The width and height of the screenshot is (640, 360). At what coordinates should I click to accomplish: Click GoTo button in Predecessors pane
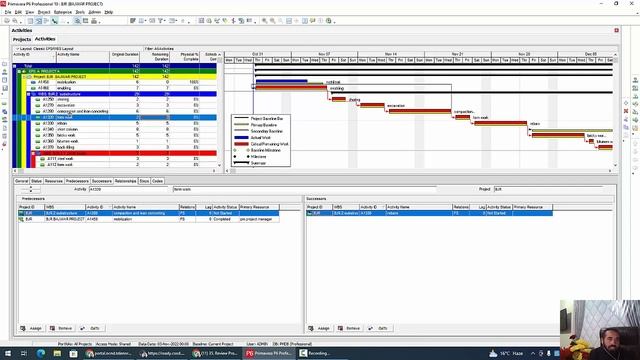point(91,328)
